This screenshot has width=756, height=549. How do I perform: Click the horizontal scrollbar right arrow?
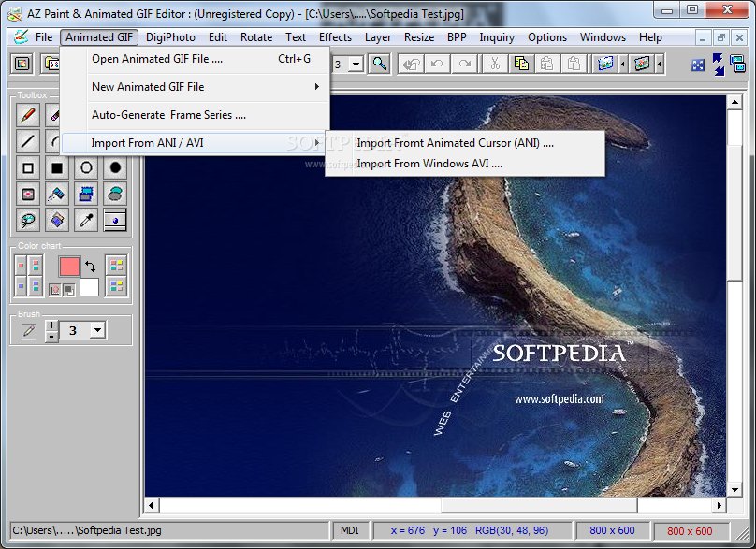(720, 506)
